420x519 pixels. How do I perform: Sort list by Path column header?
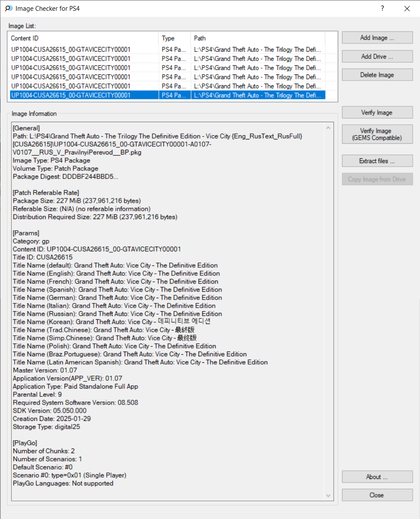click(258, 38)
